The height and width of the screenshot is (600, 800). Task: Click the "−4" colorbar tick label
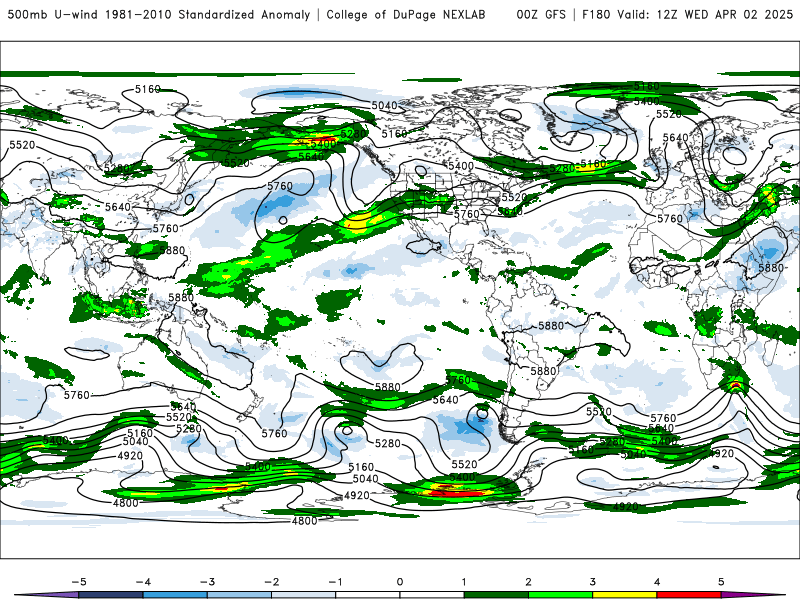(143, 582)
